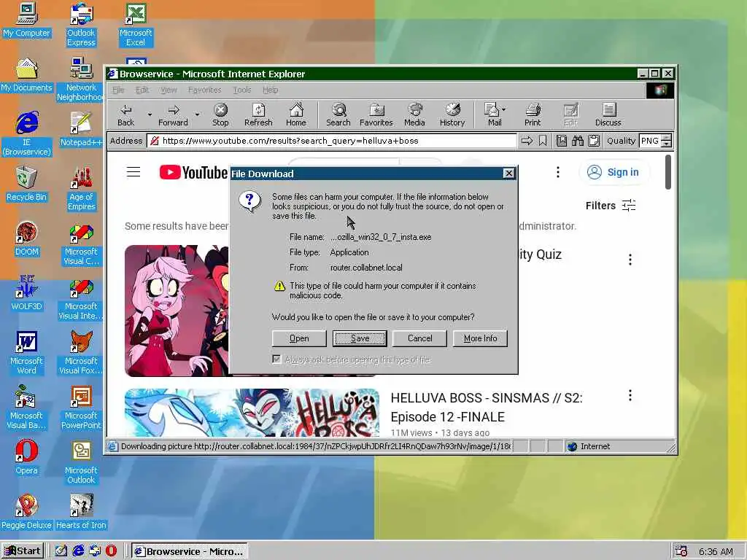Open the Edit menu
Image resolution: width=747 pixels, height=560 pixels.
click(142, 90)
